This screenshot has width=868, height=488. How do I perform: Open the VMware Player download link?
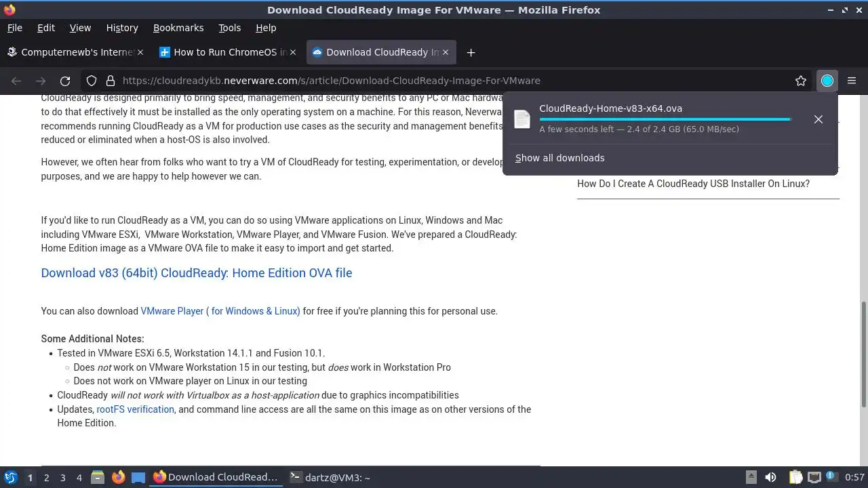[220, 311]
